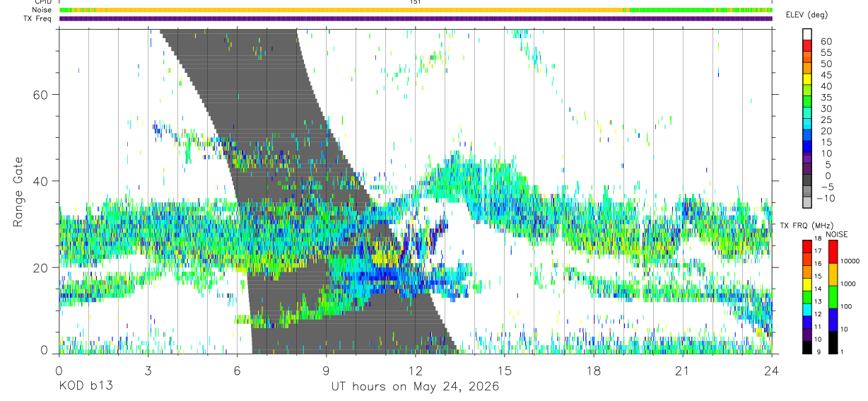The height and width of the screenshot is (401, 868).
Task: Click the "10000" label on the NOISE colorbar
Action: (x=849, y=262)
